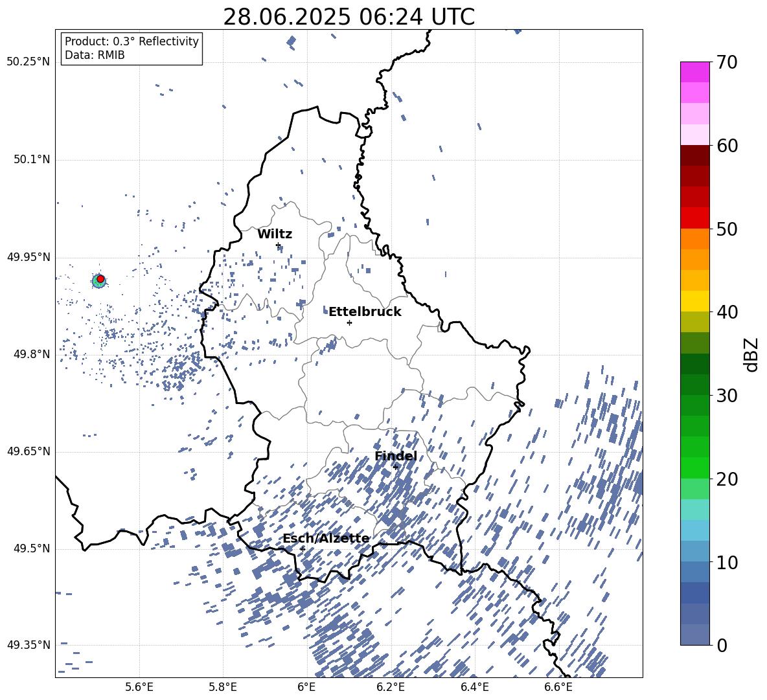Viewport: 767px width, 700px height.
Task: Click the 'Data: RMIB' text
Action: (x=95, y=55)
